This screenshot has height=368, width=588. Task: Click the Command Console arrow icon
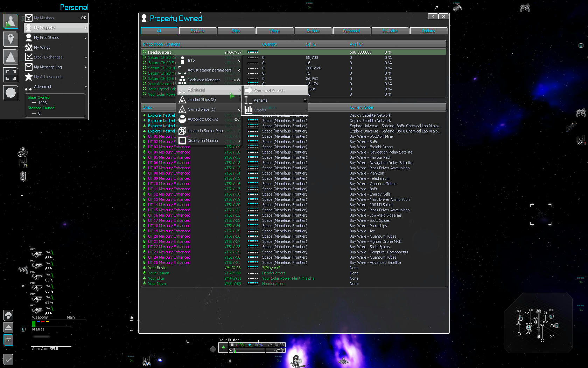click(248, 90)
